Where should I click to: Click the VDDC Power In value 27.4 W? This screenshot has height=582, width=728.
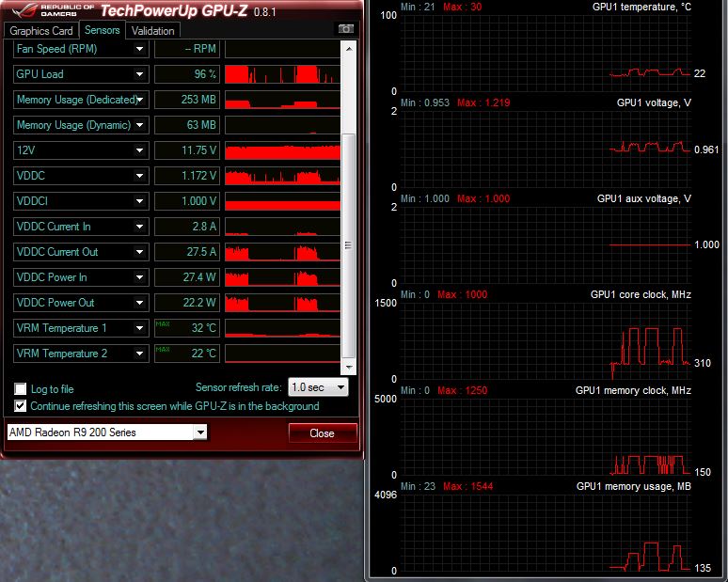click(187, 277)
